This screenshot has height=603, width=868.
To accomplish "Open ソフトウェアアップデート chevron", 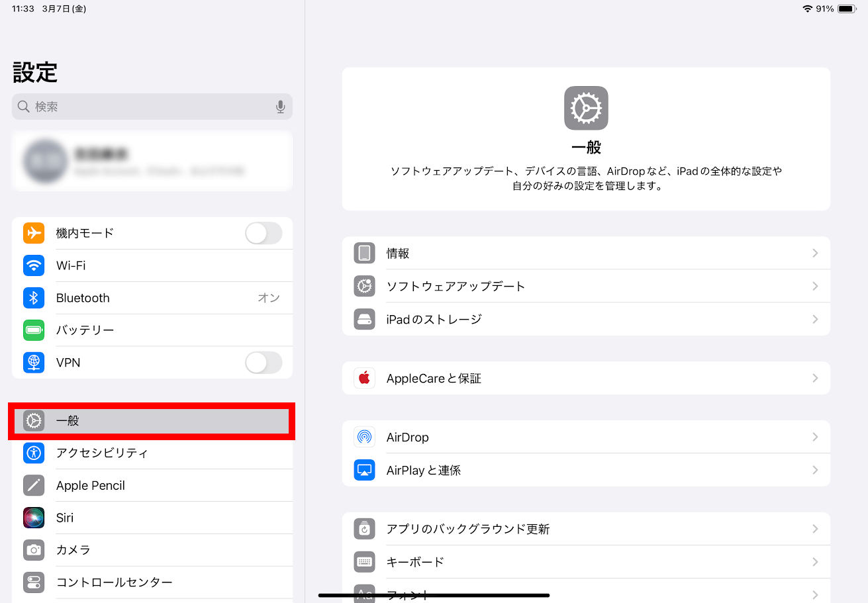I will (x=815, y=286).
